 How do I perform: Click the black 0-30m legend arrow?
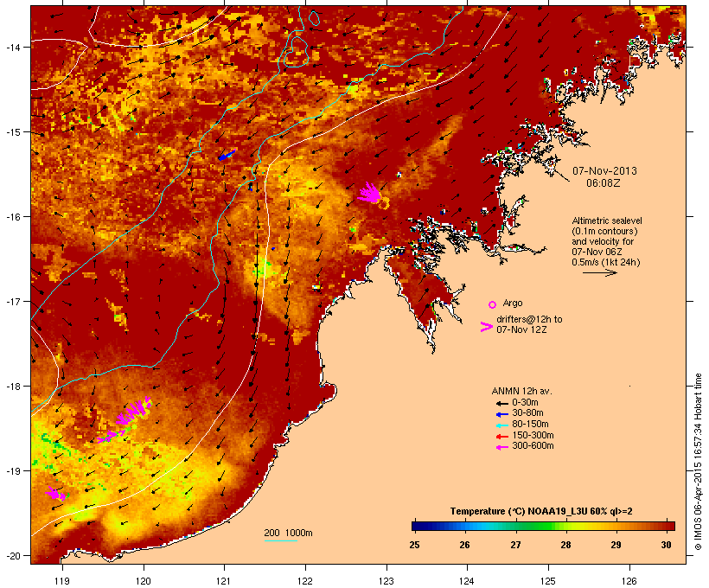(502, 404)
